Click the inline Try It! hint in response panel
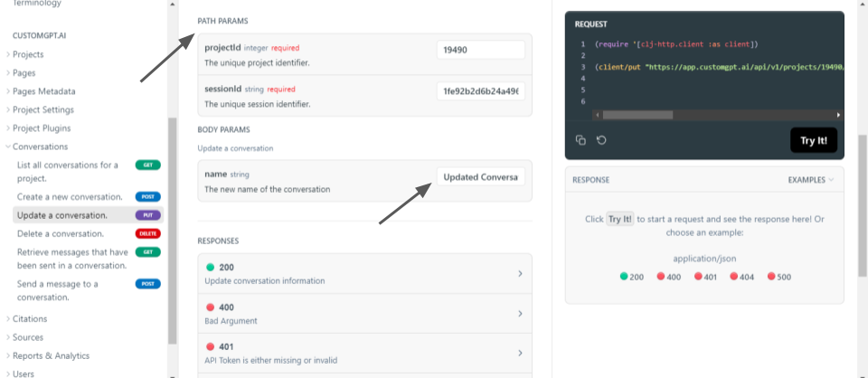868x378 pixels. point(620,219)
